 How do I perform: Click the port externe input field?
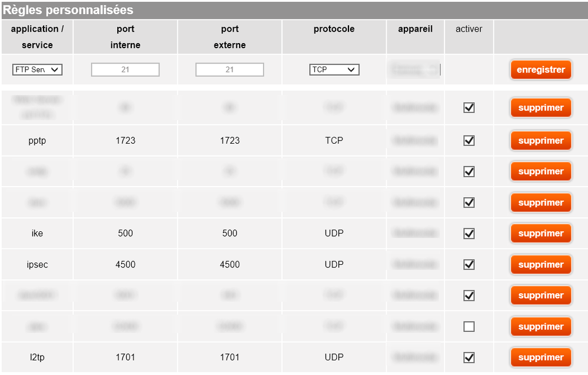pos(230,70)
